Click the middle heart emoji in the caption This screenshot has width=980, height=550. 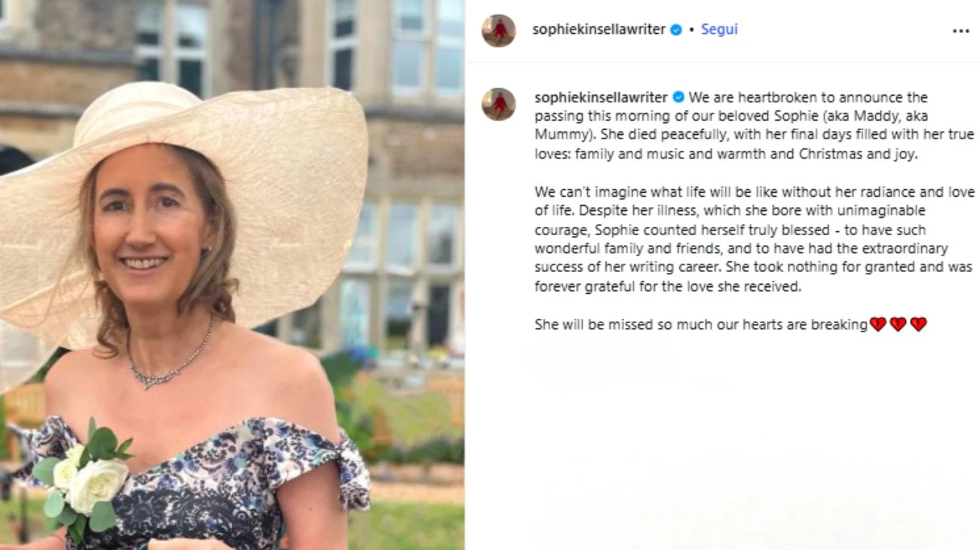pyautogui.click(x=898, y=325)
